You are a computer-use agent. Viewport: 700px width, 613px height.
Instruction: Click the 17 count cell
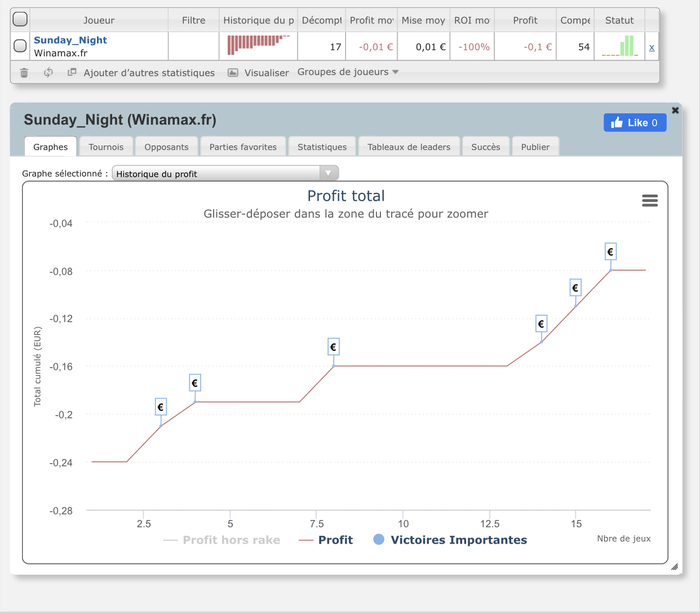tap(321, 46)
